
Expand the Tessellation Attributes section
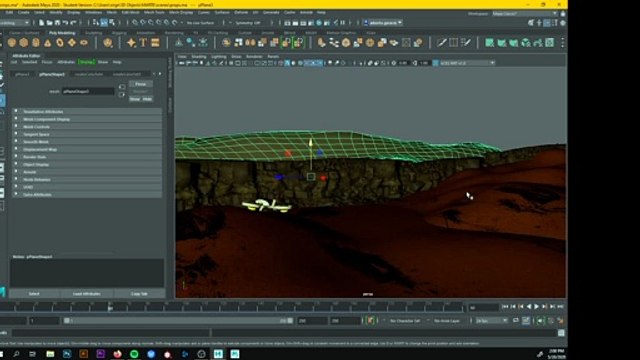(x=87, y=111)
